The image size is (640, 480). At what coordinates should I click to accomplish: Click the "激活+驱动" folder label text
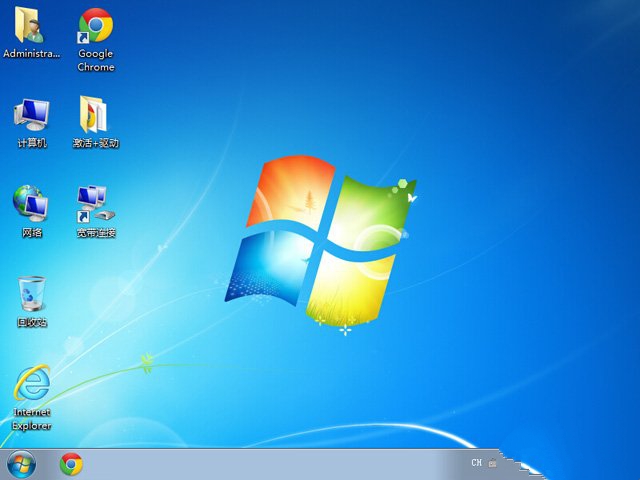95,143
